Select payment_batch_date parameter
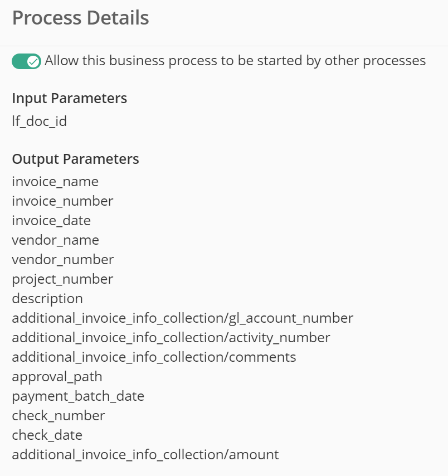 click(x=78, y=396)
